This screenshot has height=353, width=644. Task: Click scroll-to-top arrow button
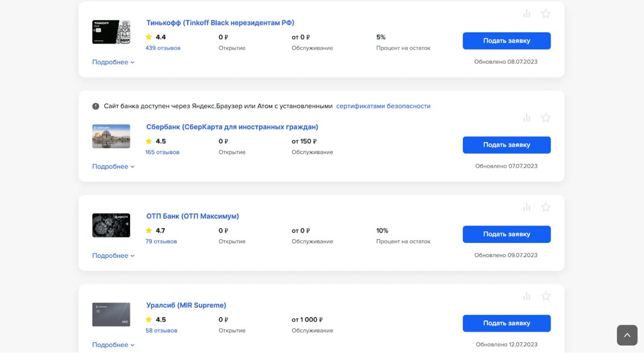pos(627,335)
